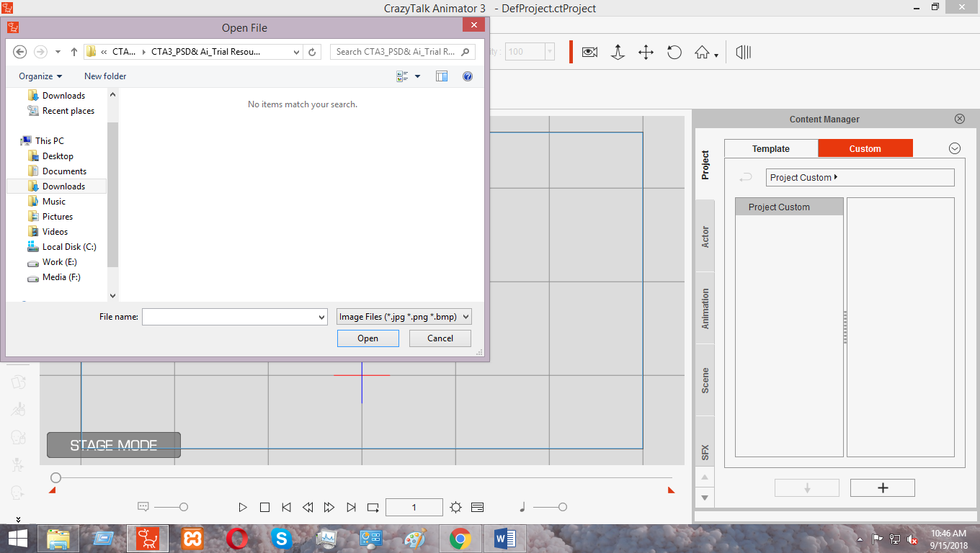
Task: Click the back arrow in Content Manager
Action: pos(747,177)
